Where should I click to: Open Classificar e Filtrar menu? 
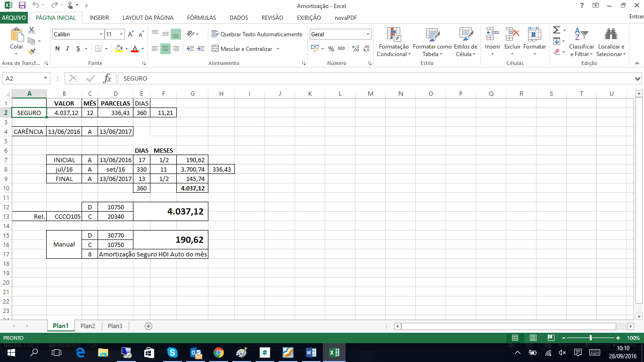click(581, 42)
